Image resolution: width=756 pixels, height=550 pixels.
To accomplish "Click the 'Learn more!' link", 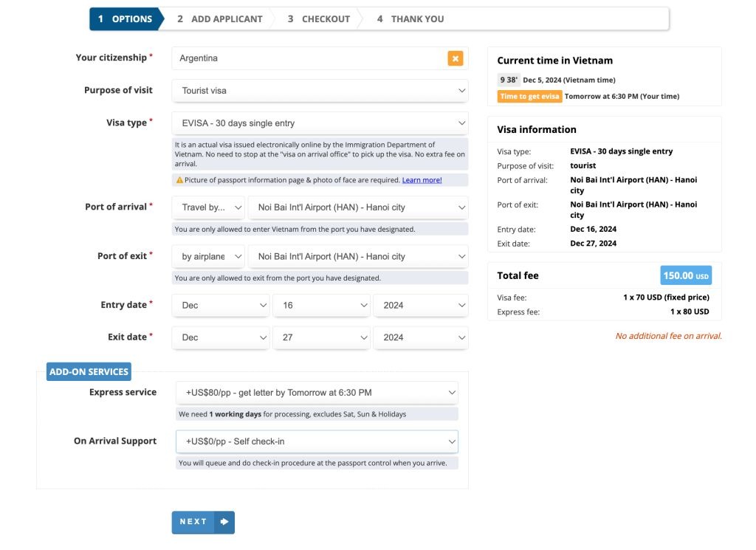I will (422, 180).
